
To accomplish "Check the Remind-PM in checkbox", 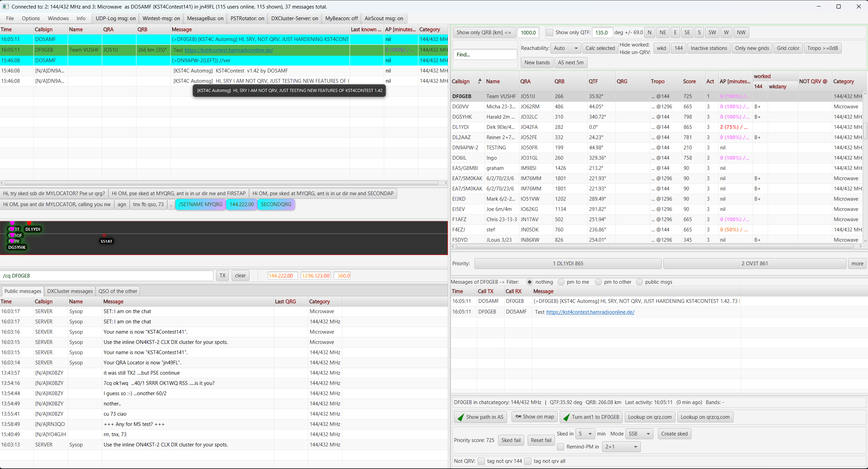I will click(x=561, y=447).
